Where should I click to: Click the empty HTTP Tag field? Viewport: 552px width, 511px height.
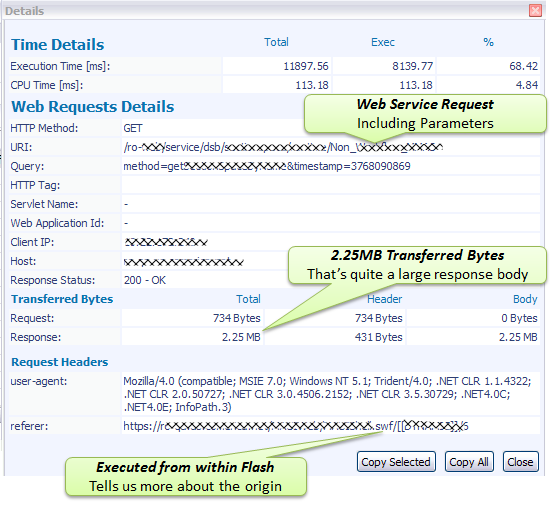click(331, 185)
